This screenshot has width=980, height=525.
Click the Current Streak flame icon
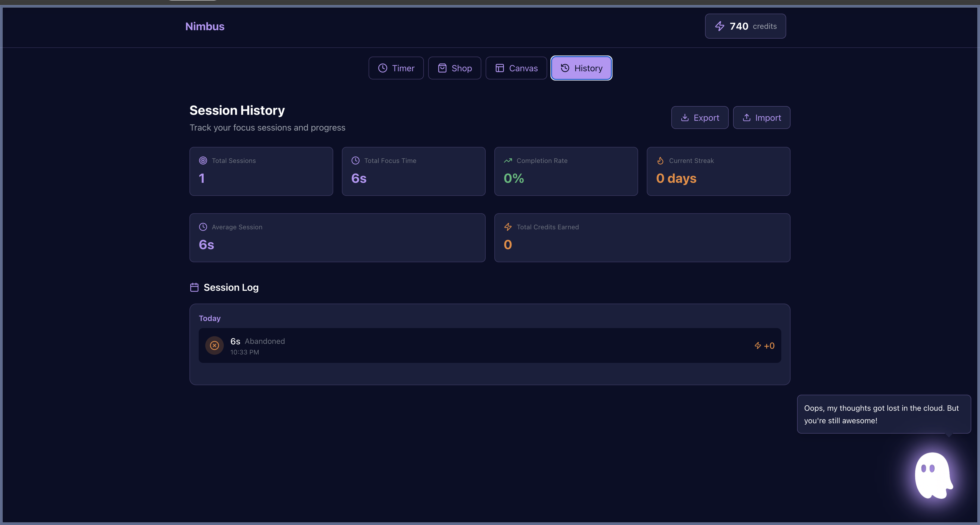coord(660,161)
